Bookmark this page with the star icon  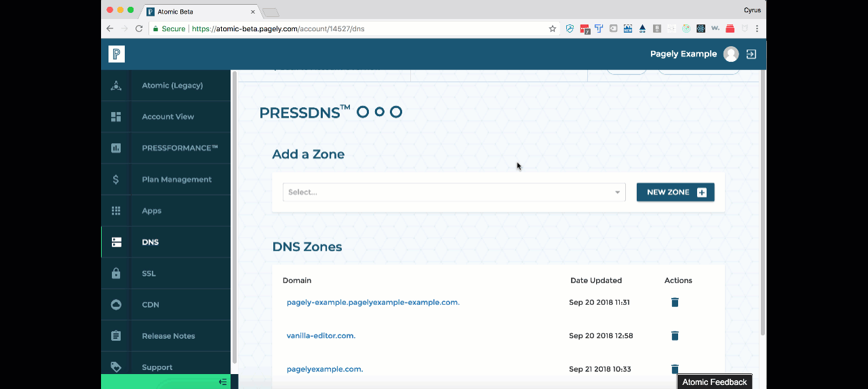553,29
